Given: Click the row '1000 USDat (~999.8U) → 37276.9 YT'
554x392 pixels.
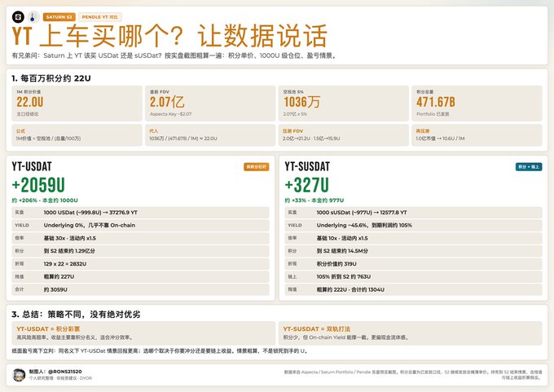Looking at the screenshot, I should tap(141, 213).
